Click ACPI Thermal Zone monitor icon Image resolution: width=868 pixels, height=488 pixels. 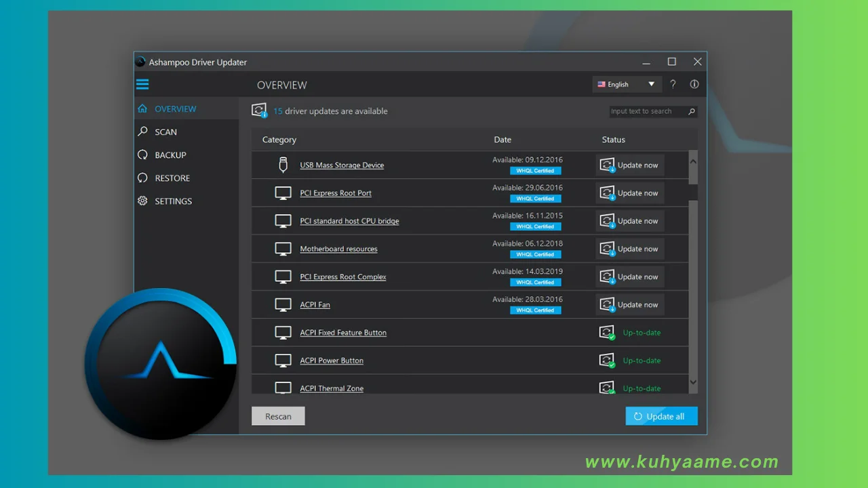pos(283,388)
